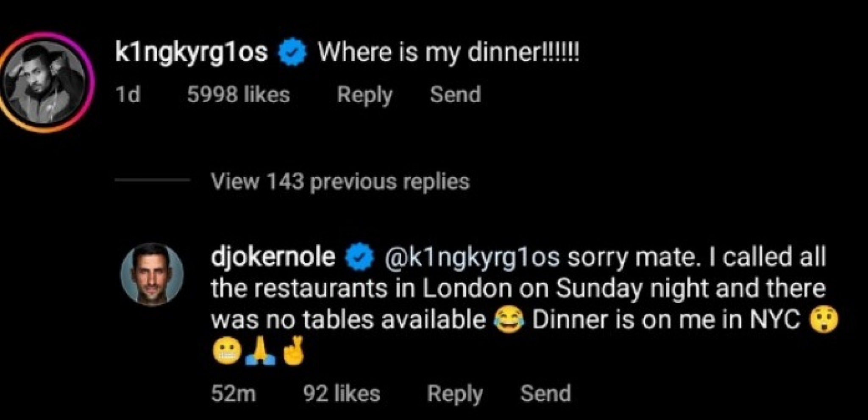Viewport: 868px width, 420px height.
Task: Open the djokernole profile picture
Action: pyautogui.click(x=152, y=274)
